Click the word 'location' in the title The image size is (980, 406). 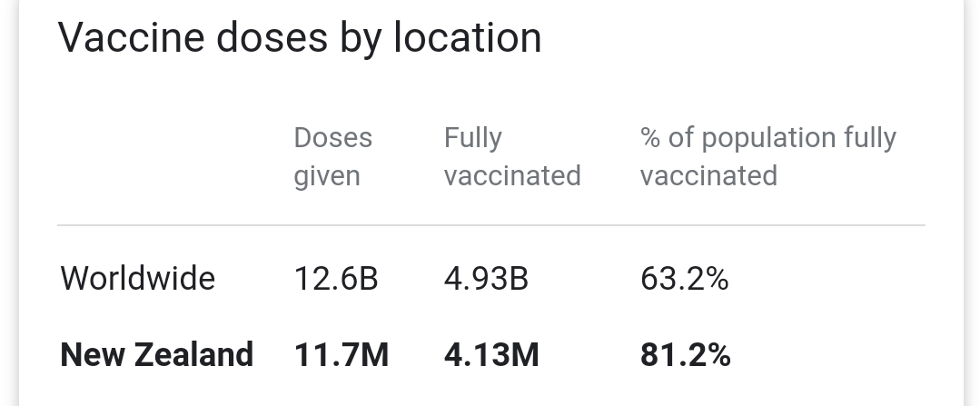tap(468, 37)
